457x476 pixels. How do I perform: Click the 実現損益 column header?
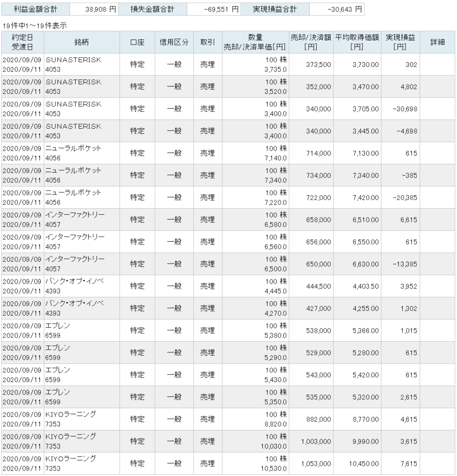click(400, 42)
